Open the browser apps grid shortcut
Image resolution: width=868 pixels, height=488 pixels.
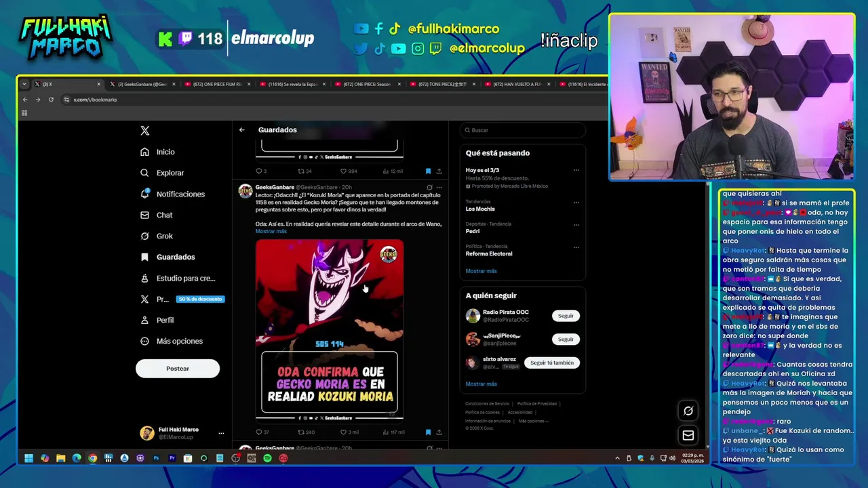(x=24, y=113)
